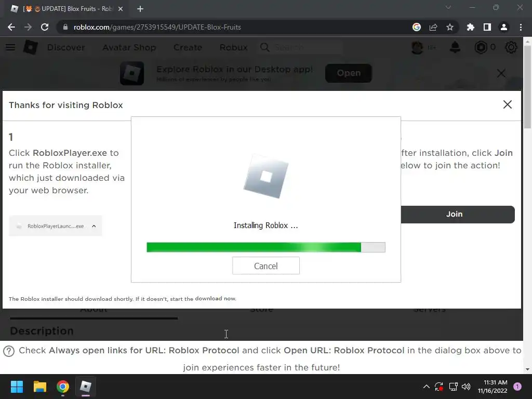Open Robux balance icon
The height and width of the screenshot is (399, 532).
(481, 47)
